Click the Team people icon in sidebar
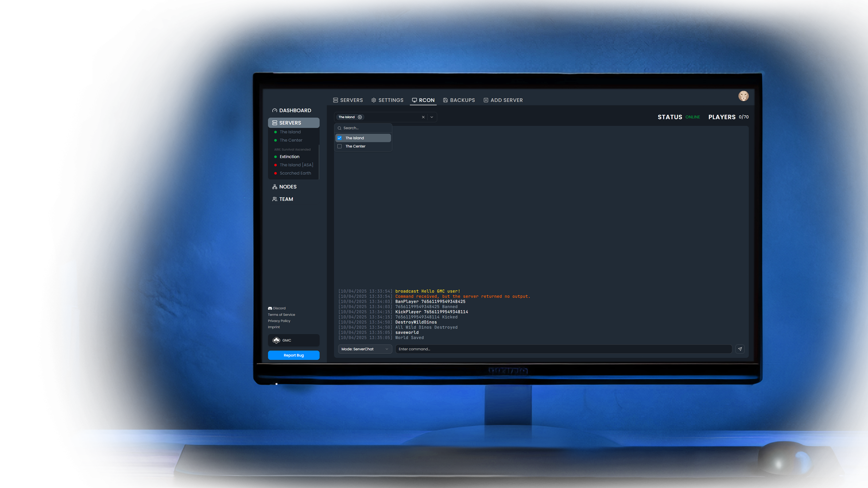The image size is (868, 488). [275, 199]
